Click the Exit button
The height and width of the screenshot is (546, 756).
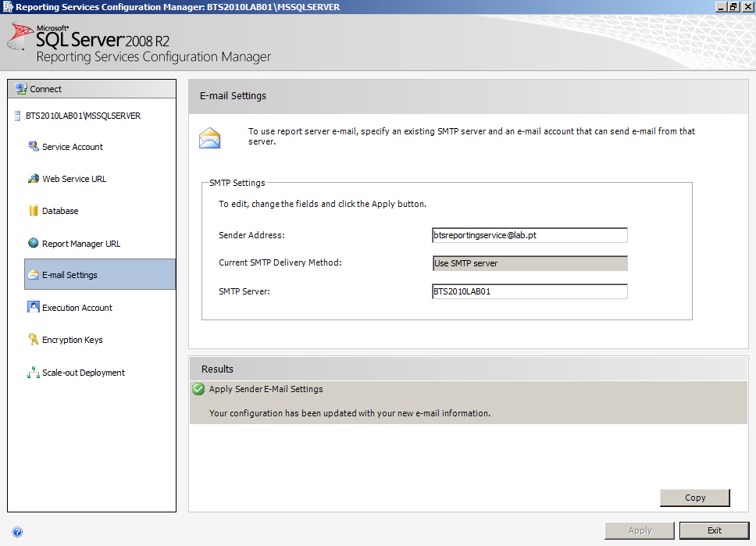[x=714, y=530]
